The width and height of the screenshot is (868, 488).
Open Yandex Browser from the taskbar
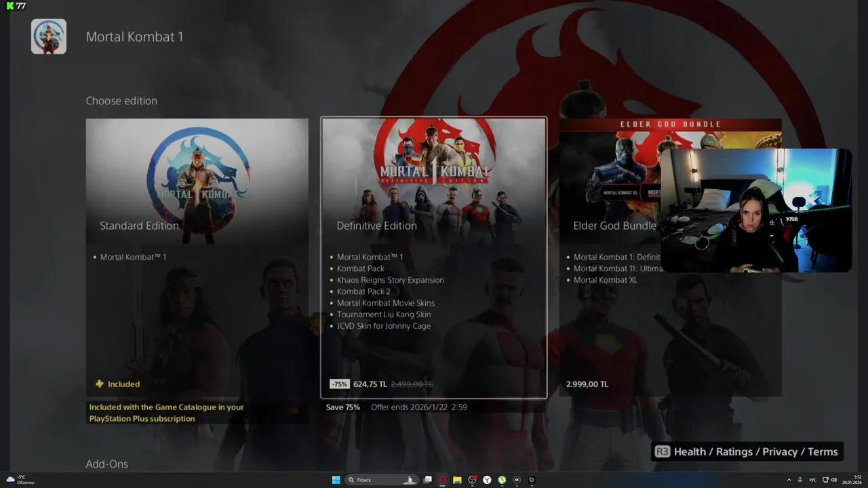487,480
